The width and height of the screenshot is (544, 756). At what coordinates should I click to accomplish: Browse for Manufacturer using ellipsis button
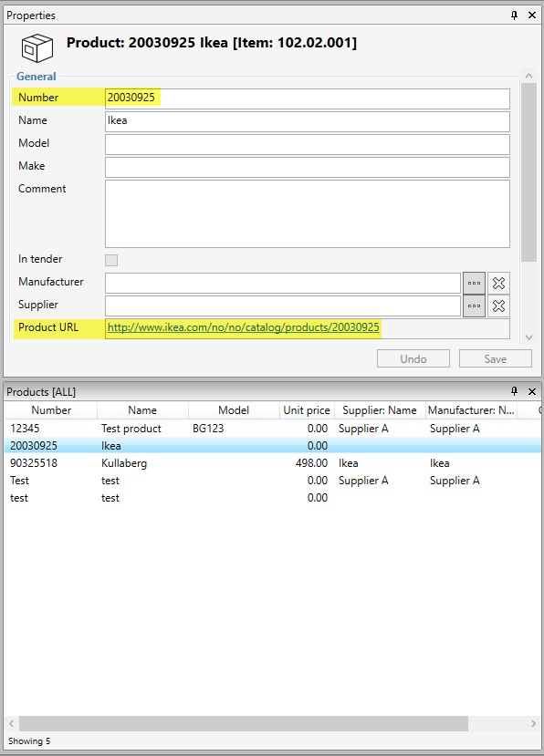coord(474,283)
